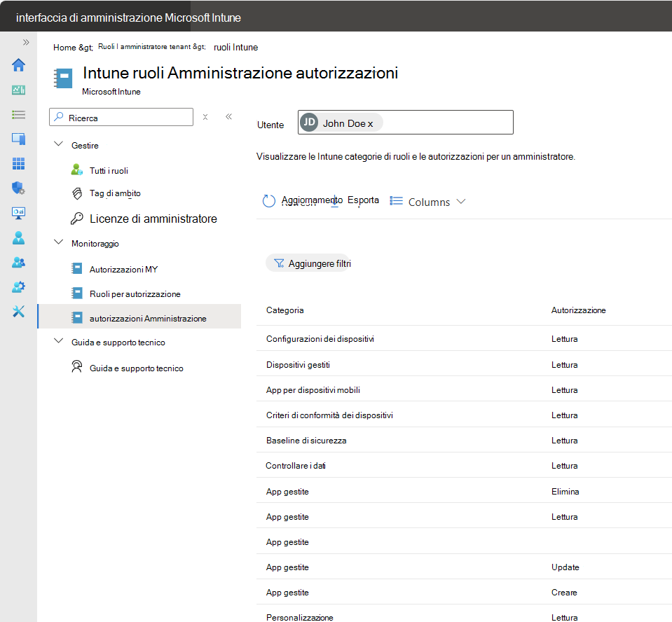The width and height of the screenshot is (672, 622).
Task: Expand the left navigation rail chevrons
Action: (x=26, y=42)
